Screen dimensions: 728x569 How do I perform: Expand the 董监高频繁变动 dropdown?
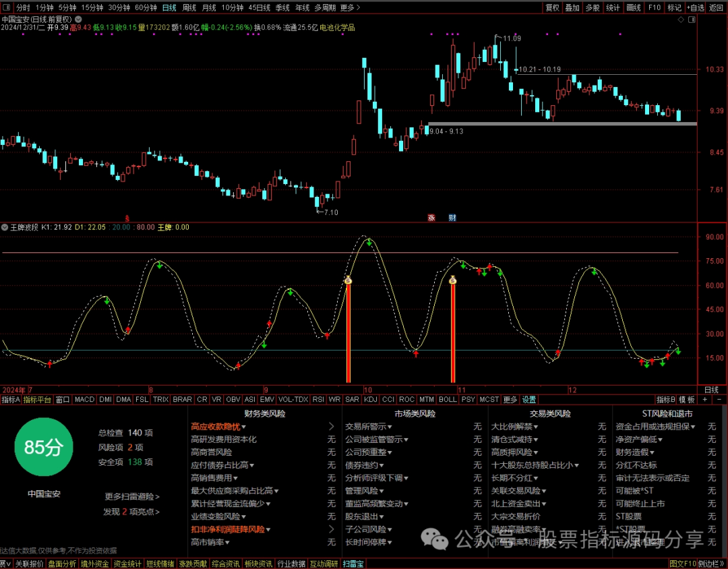[x=406, y=504]
